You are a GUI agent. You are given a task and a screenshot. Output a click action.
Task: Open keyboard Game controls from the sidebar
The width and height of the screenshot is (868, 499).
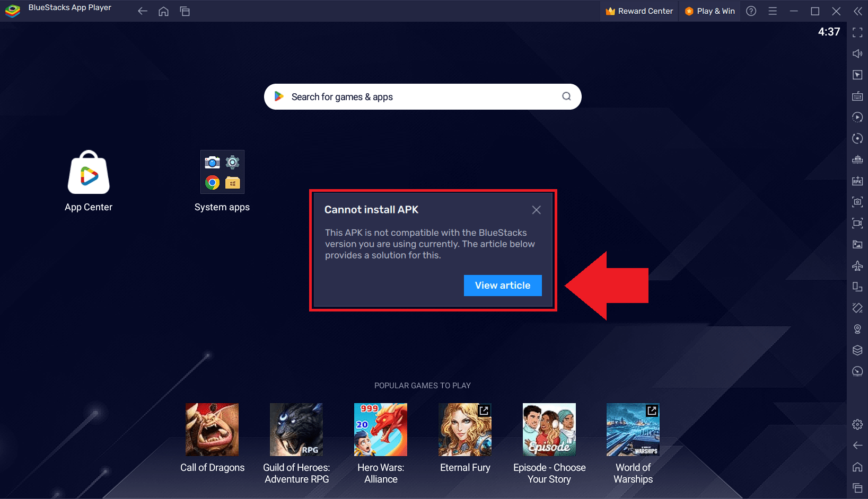(x=857, y=96)
